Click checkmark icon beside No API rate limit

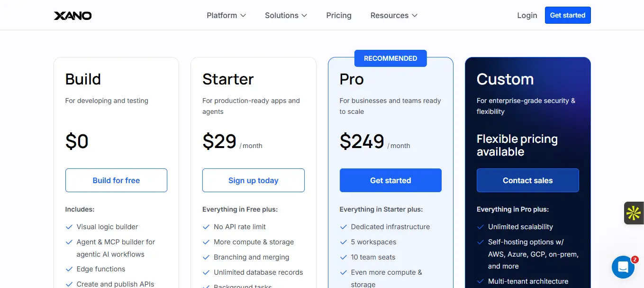pyautogui.click(x=206, y=227)
